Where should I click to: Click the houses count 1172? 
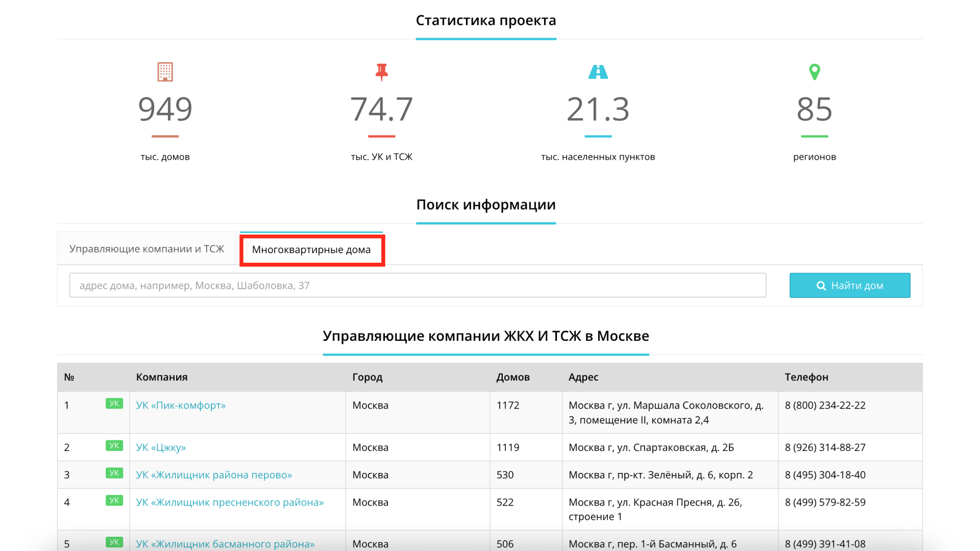tap(508, 405)
